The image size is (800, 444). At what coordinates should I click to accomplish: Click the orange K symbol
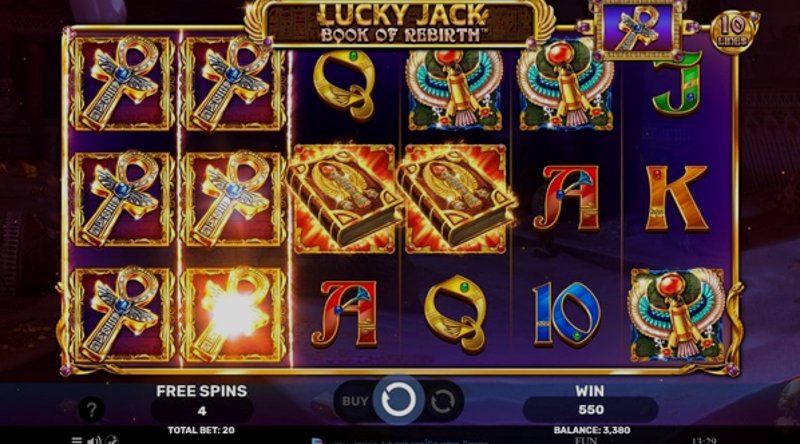[676, 198]
